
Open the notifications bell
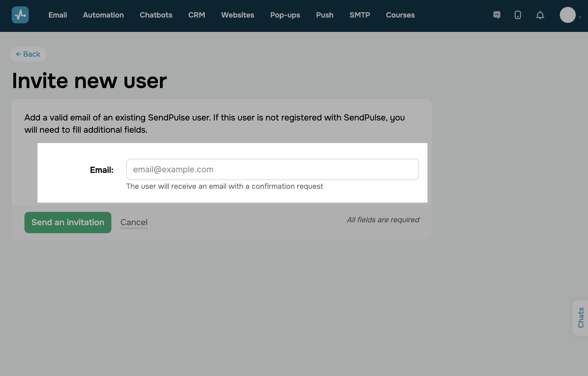[540, 15]
